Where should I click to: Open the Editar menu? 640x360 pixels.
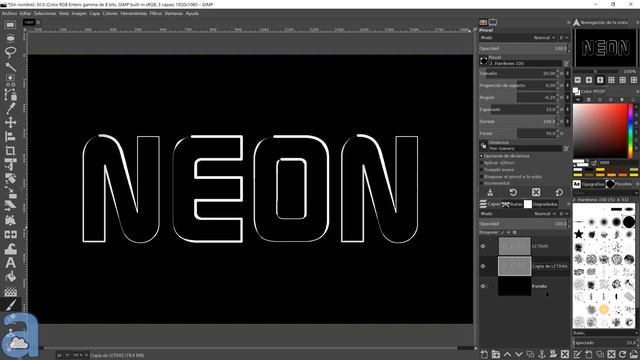tap(25, 13)
